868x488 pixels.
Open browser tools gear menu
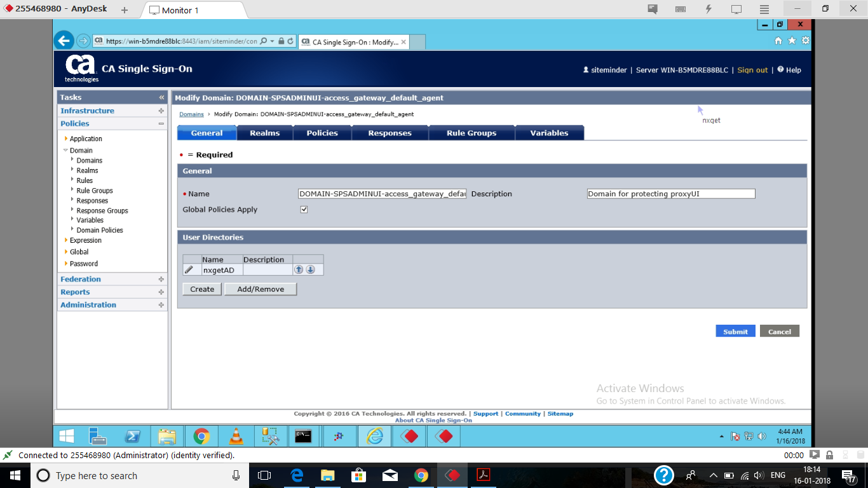[804, 40]
